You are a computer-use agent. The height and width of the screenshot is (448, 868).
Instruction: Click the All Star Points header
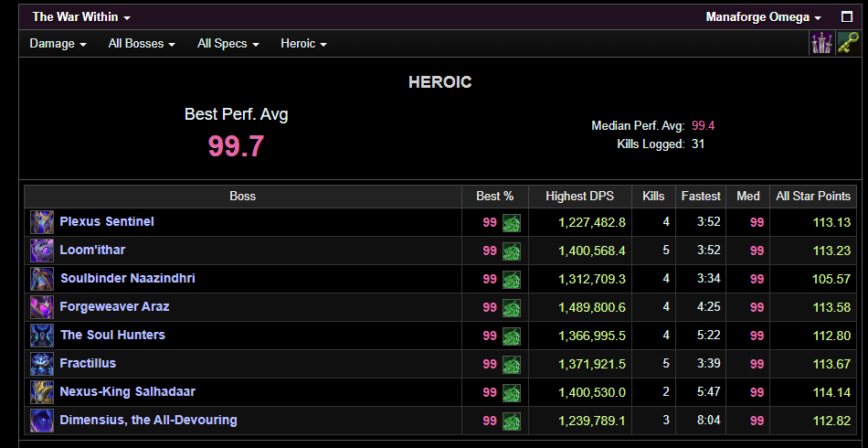[x=813, y=196]
